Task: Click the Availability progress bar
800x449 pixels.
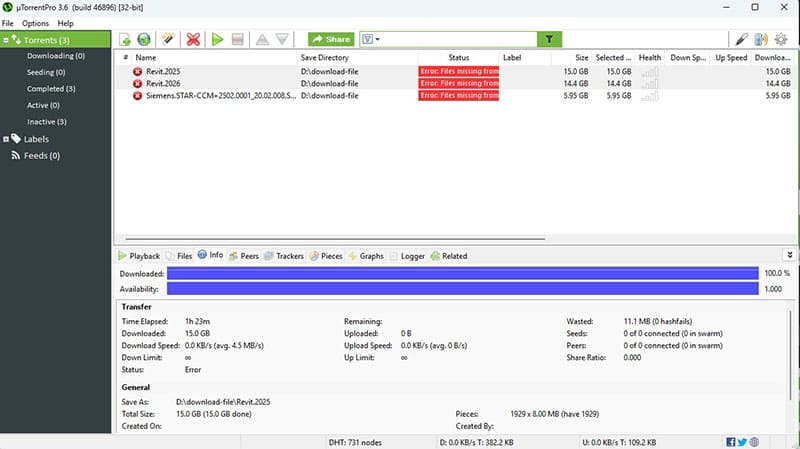Action: [463, 289]
